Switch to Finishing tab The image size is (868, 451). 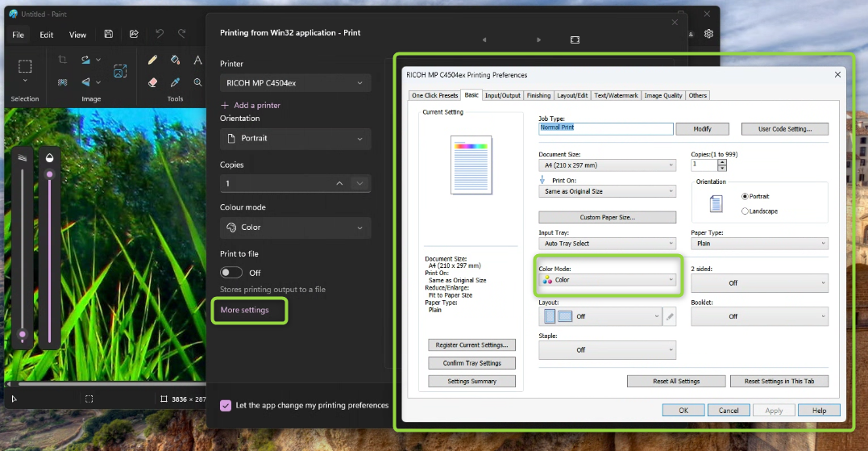click(x=538, y=95)
